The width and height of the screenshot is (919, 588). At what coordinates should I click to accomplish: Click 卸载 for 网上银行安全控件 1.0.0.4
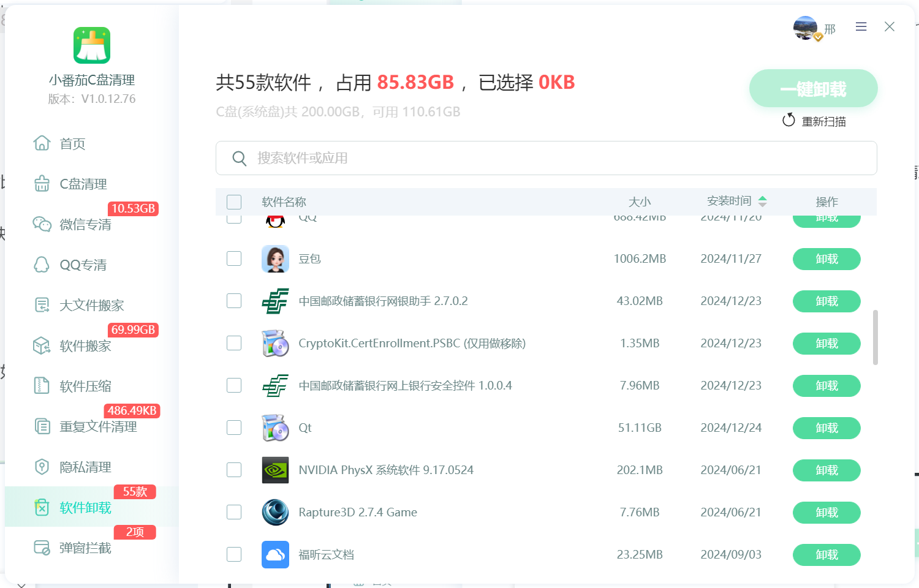pos(826,386)
